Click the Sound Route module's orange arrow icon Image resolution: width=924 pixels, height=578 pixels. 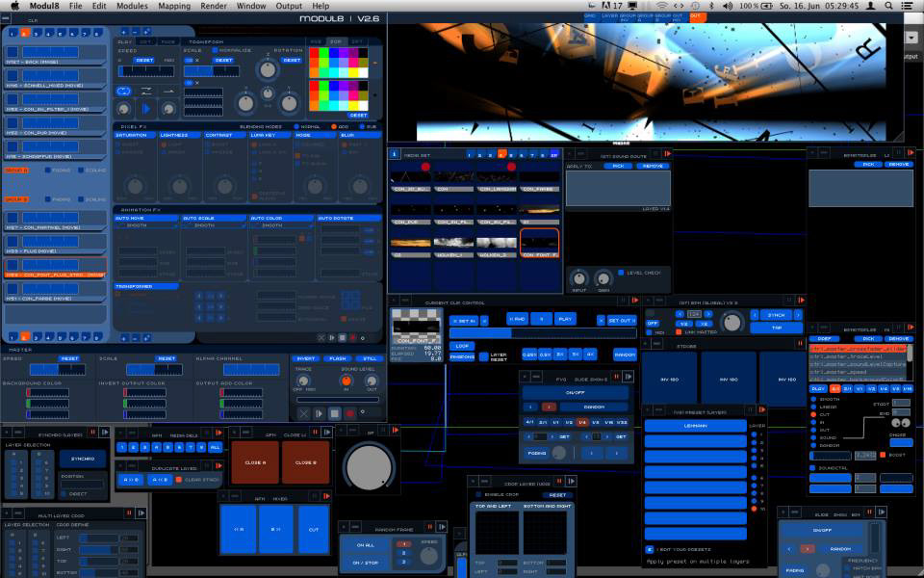(x=667, y=154)
